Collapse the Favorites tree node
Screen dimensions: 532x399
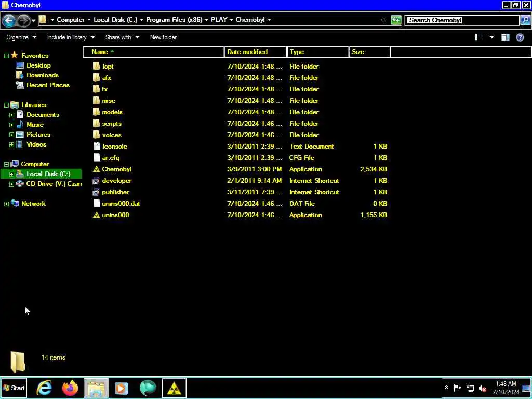point(6,56)
